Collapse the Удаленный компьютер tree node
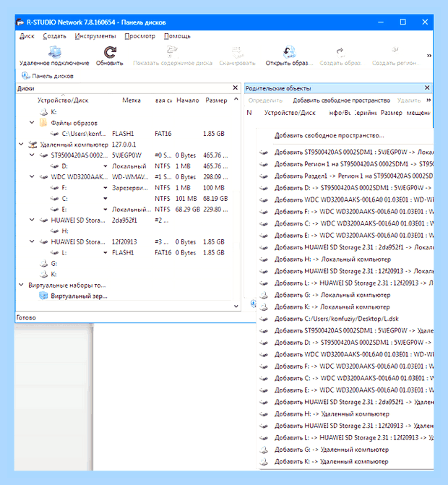The width and height of the screenshot is (448, 485). click(21, 145)
